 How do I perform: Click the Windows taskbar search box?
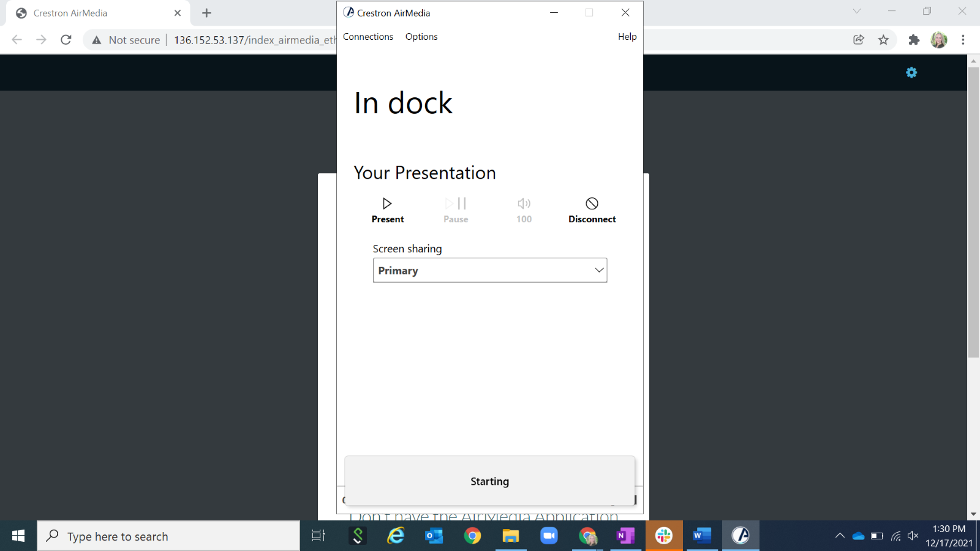pos(168,536)
